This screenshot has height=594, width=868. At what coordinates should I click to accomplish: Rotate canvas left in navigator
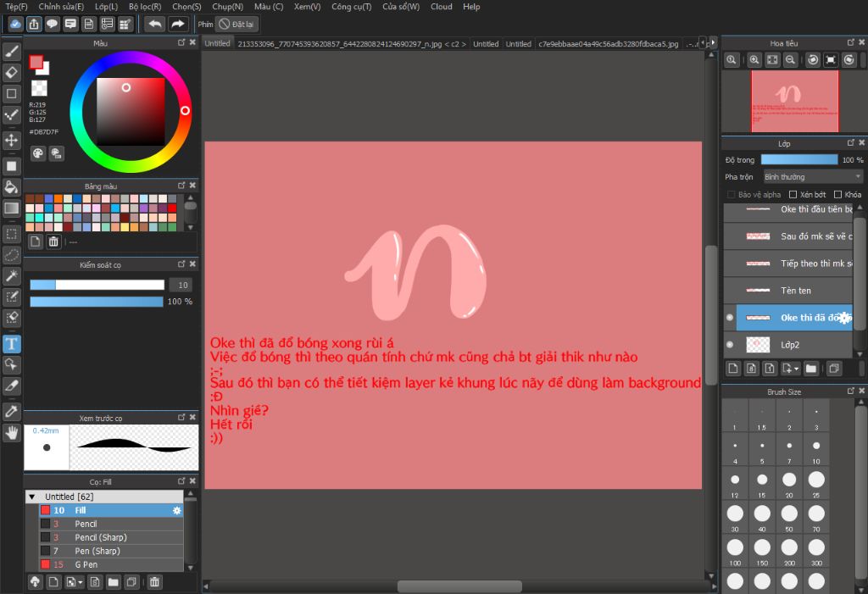pyautogui.click(x=813, y=60)
